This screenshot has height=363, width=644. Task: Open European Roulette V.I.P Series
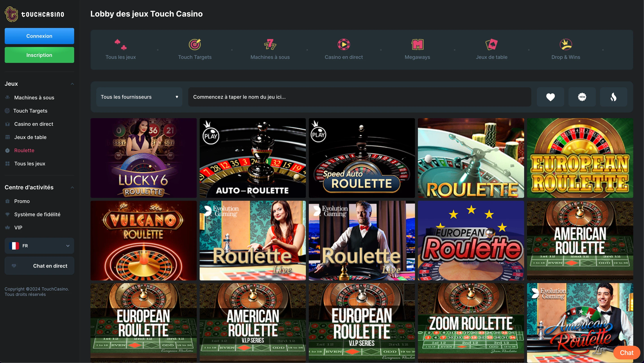coord(361,323)
